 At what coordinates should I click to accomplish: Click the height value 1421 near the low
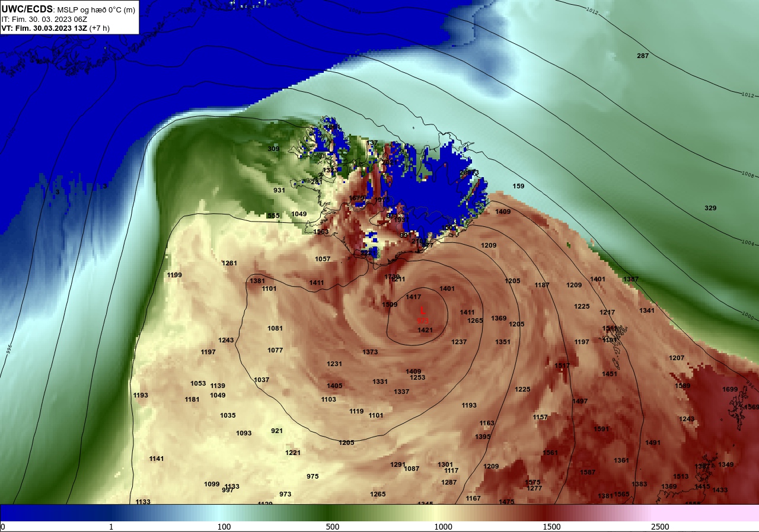click(425, 330)
